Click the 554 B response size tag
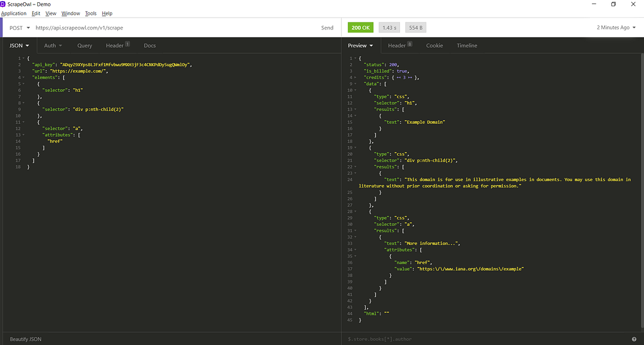This screenshot has height=345, width=644. (x=416, y=28)
